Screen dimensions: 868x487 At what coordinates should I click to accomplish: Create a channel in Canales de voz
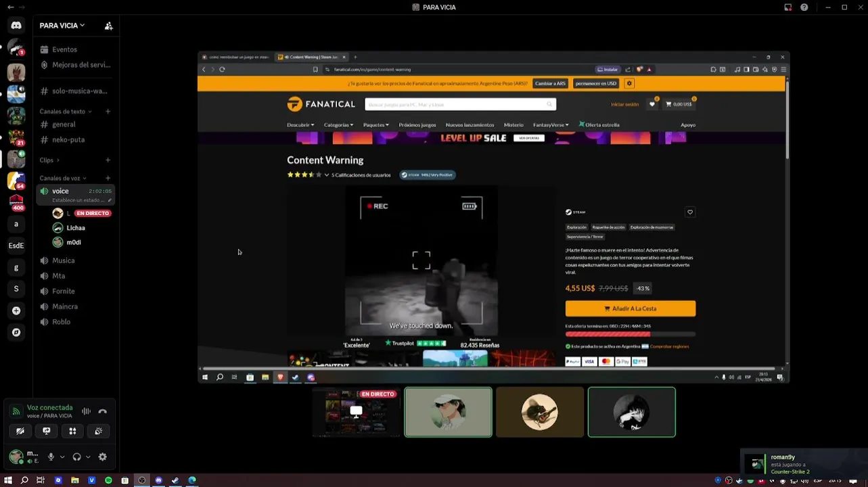(108, 178)
